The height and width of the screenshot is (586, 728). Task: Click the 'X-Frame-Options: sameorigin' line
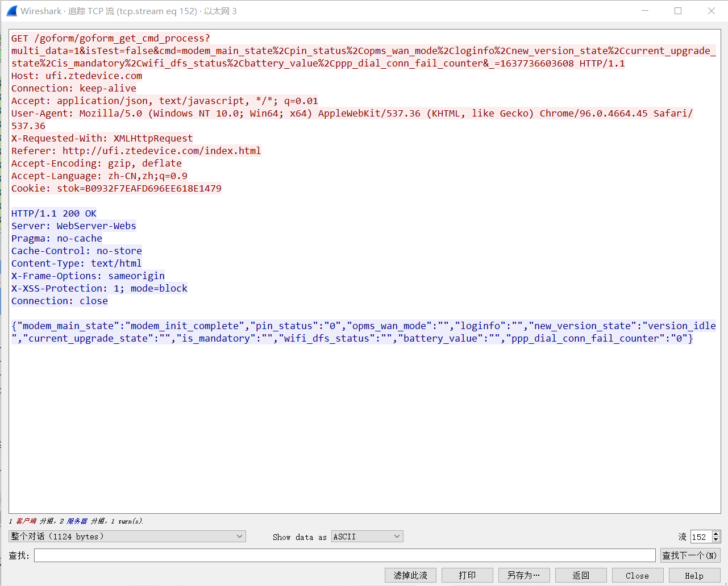pyautogui.click(x=88, y=276)
